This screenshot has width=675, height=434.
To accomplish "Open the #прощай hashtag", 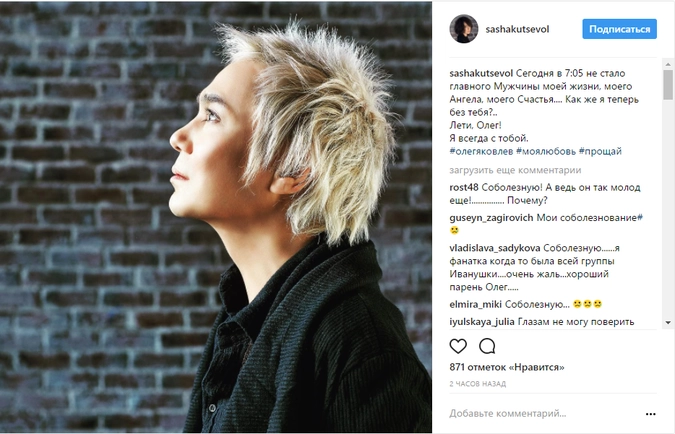I will pyautogui.click(x=600, y=151).
